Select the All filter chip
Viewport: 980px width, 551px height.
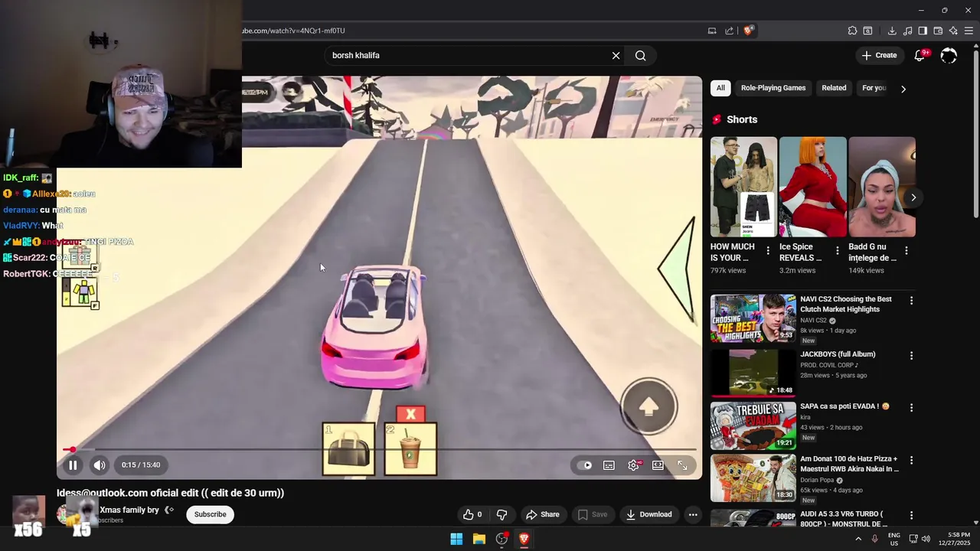720,88
